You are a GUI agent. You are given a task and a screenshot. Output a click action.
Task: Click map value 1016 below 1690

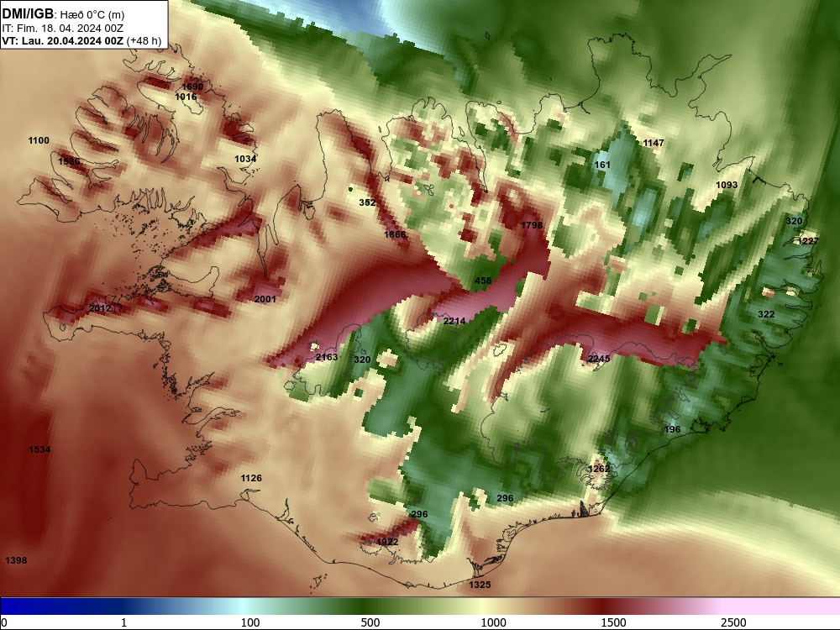186,97
